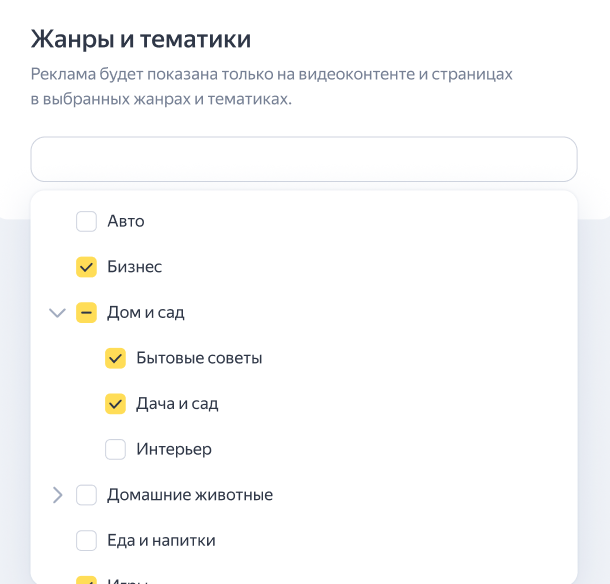Tick the Домашние животные checkbox

(87, 495)
